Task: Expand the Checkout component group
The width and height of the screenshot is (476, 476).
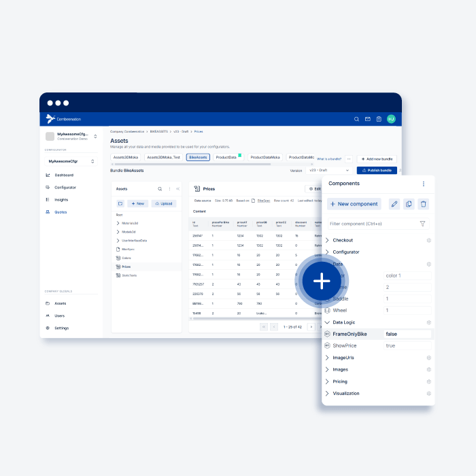Action: click(327, 240)
